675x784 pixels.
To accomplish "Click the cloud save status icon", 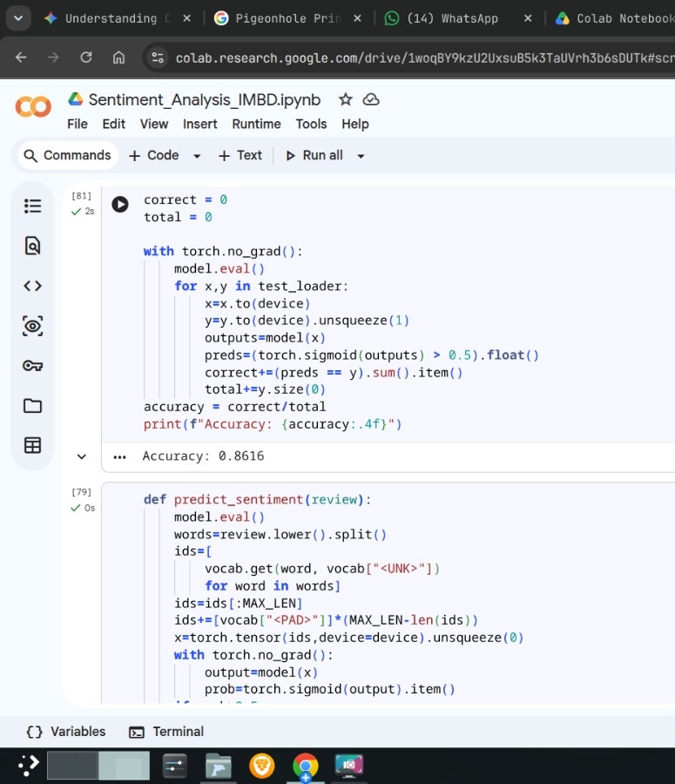I will [x=371, y=99].
